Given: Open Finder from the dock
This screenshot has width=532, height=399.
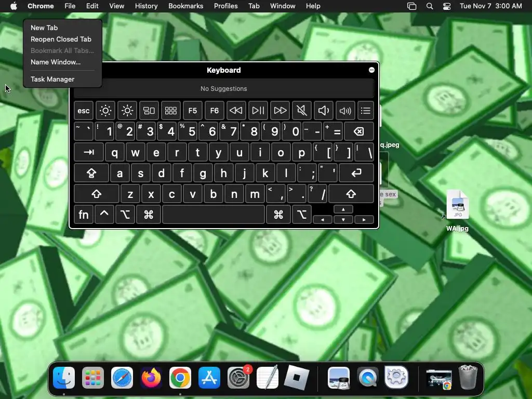Looking at the screenshot, I should pyautogui.click(x=64, y=378).
